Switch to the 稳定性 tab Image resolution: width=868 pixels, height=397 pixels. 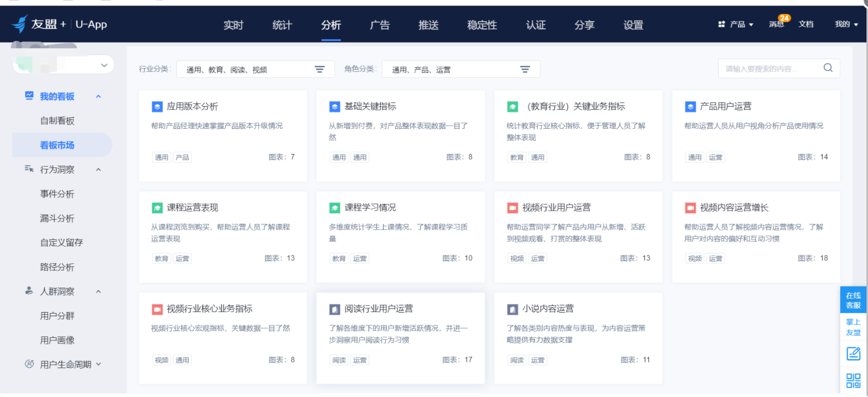(482, 25)
